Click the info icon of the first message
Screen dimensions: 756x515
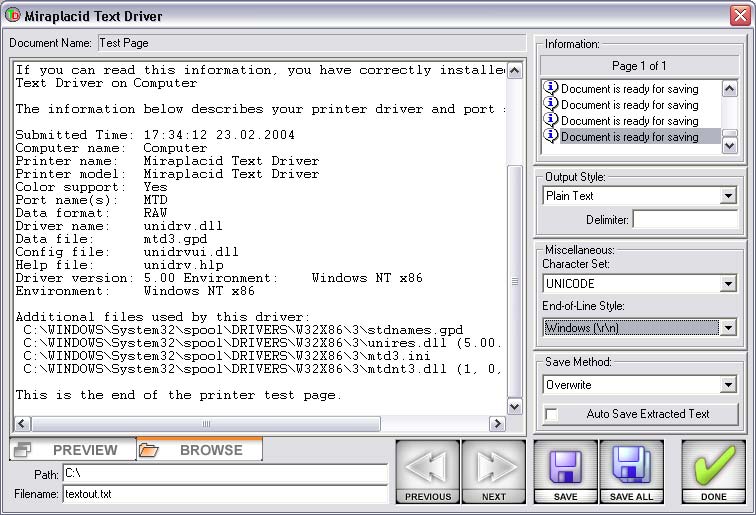coord(551,88)
